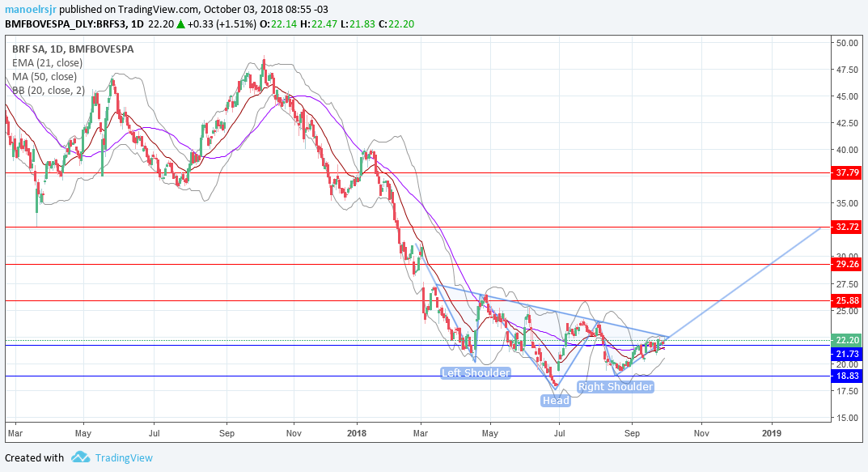Image resolution: width=868 pixels, height=472 pixels.
Task: Click the 15.00 tick on price axis
Action: (848, 418)
